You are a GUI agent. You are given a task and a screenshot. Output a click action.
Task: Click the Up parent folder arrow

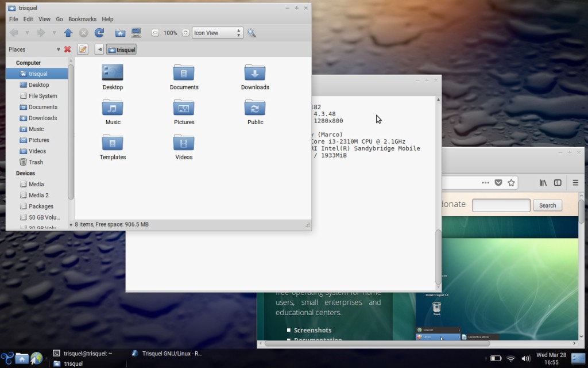pos(68,33)
